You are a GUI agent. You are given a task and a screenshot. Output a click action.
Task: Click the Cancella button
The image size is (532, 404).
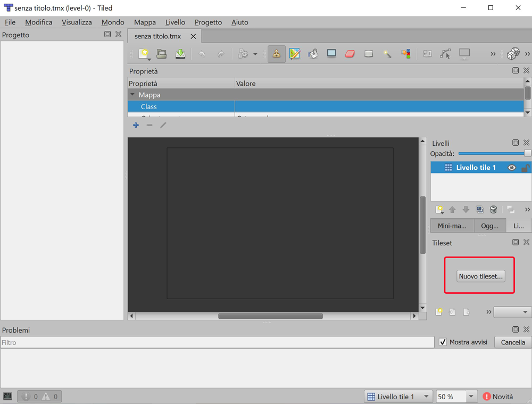tap(513, 342)
